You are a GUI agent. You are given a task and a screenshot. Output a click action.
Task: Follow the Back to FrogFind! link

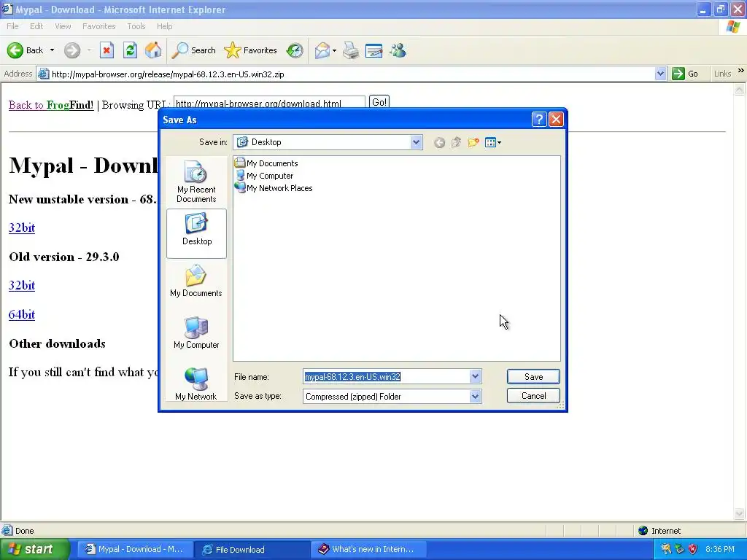pyautogui.click(x=51, y=105)
